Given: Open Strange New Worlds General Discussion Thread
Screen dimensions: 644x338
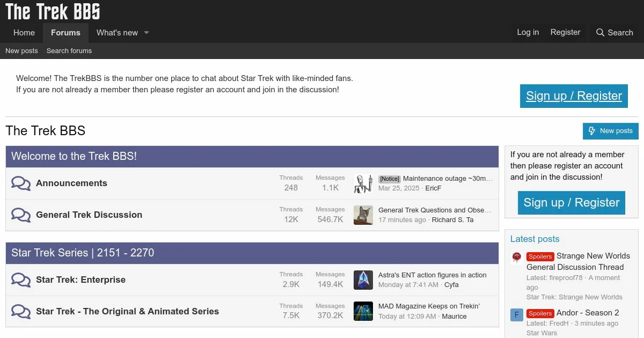Looking at the screenshot, I should click(x=579, y=262).
